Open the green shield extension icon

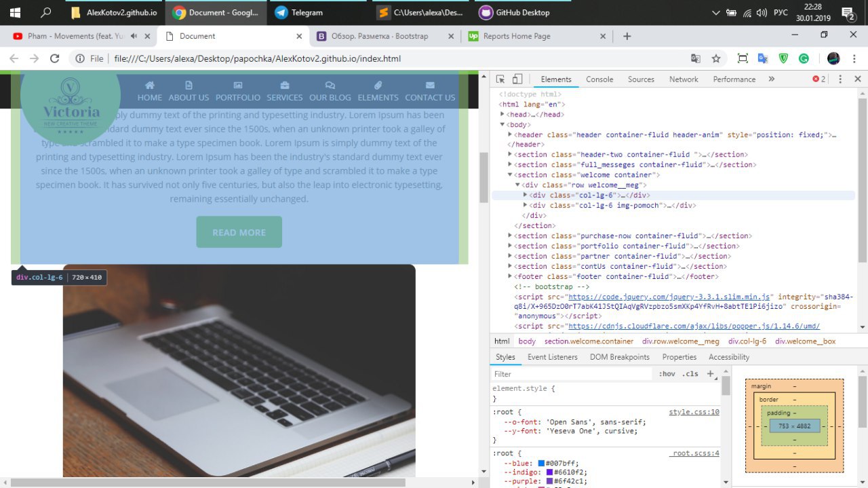784,58
